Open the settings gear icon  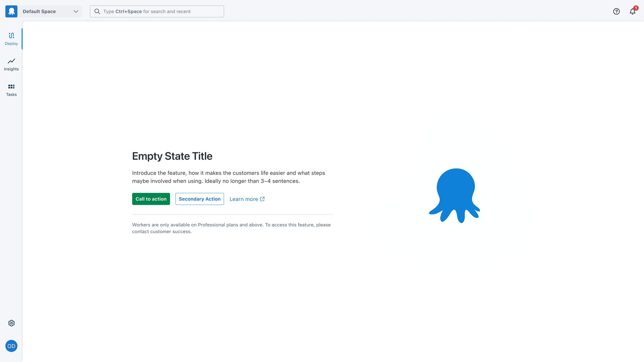click(x=11, y=323)
